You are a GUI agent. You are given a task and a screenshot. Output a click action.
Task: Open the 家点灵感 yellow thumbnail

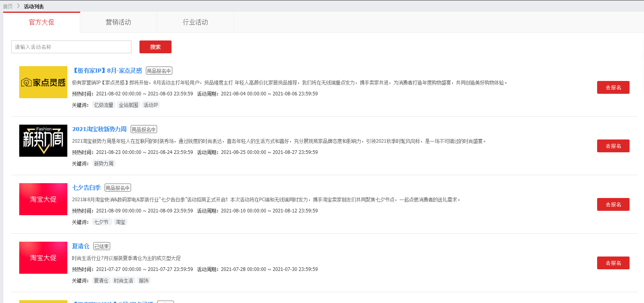click(x=43, y=82)
